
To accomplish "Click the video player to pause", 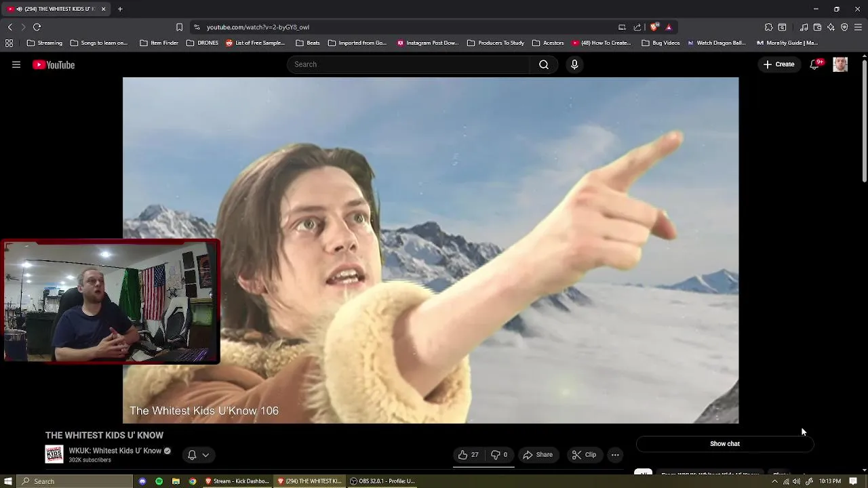I will point(431,250).
